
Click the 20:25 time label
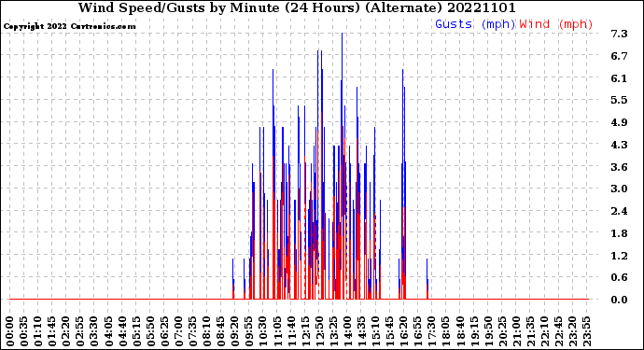(x=502, y=331)
